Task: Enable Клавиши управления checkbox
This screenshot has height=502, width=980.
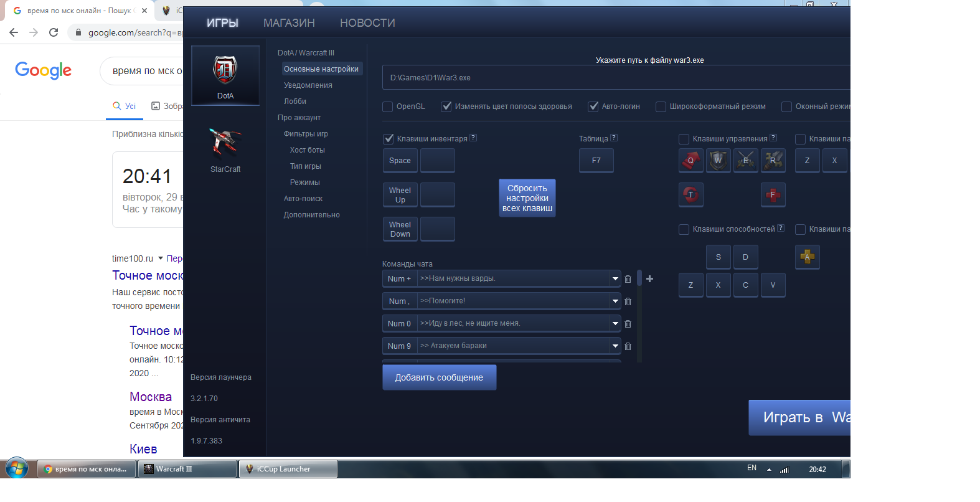Action: coord(684,139)
